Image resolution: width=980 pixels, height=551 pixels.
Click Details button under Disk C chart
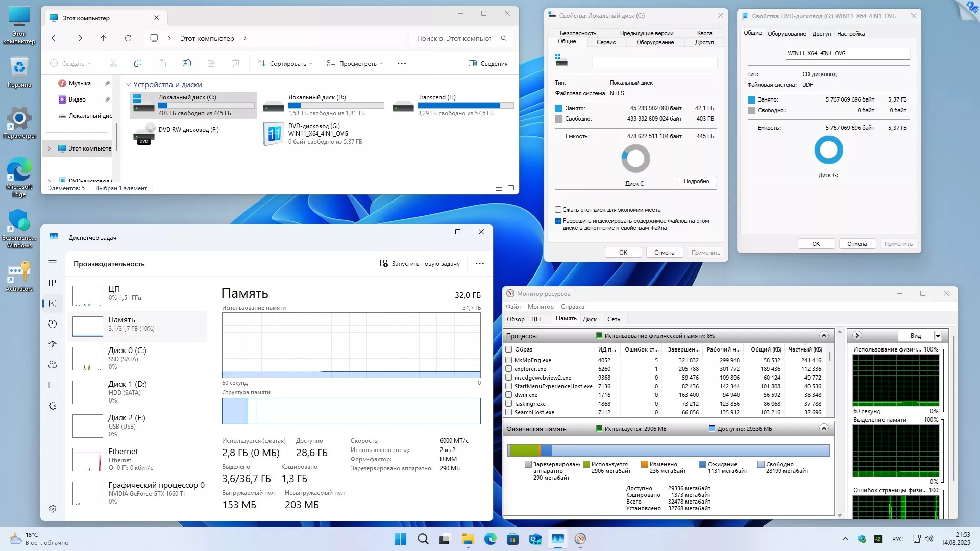696,181
